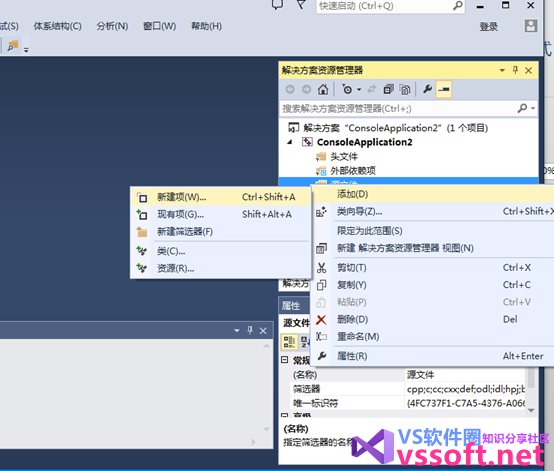Click Properties grid scrollbar down arrow
Image resolution: width=554 pixels, height=471 pixels.
531,410
